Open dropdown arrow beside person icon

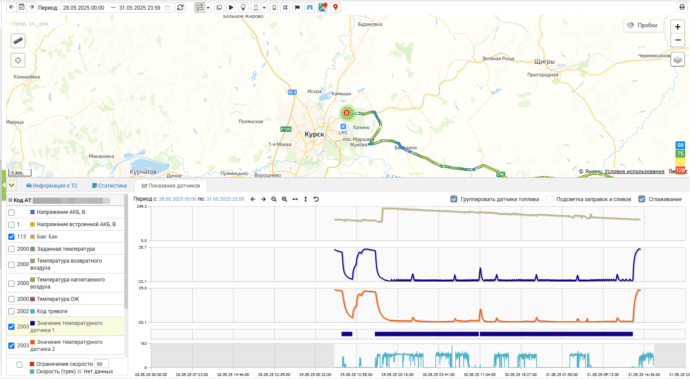[x=264, y=7]
